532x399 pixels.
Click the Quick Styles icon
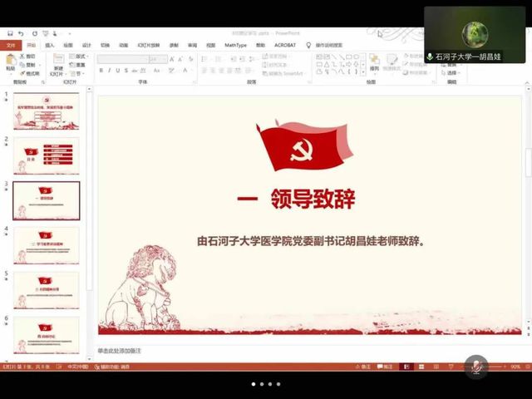pyautogui.click(x=392, y=60)
